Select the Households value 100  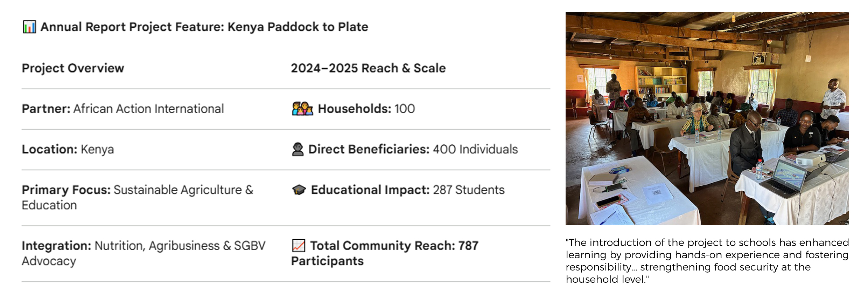click(405, 109)
